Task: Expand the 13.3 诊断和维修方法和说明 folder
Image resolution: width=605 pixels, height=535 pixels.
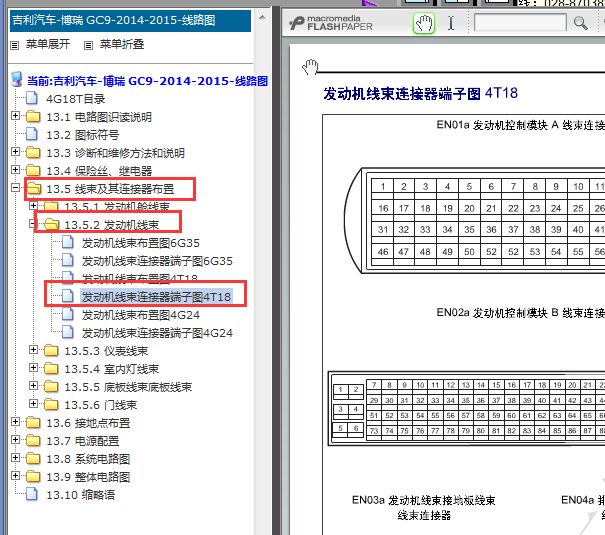Action: point(15,152)
